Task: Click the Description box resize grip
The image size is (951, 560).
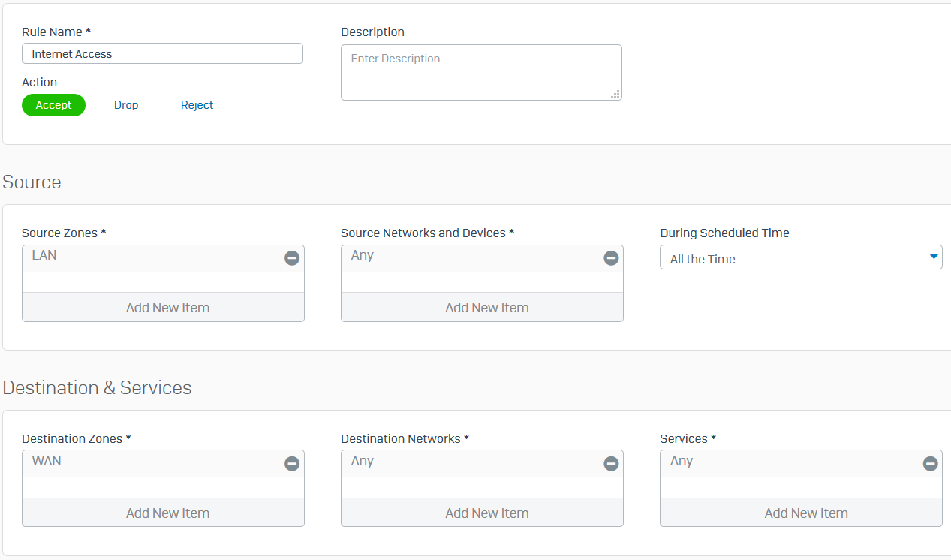Action: (x=615, y=94)
